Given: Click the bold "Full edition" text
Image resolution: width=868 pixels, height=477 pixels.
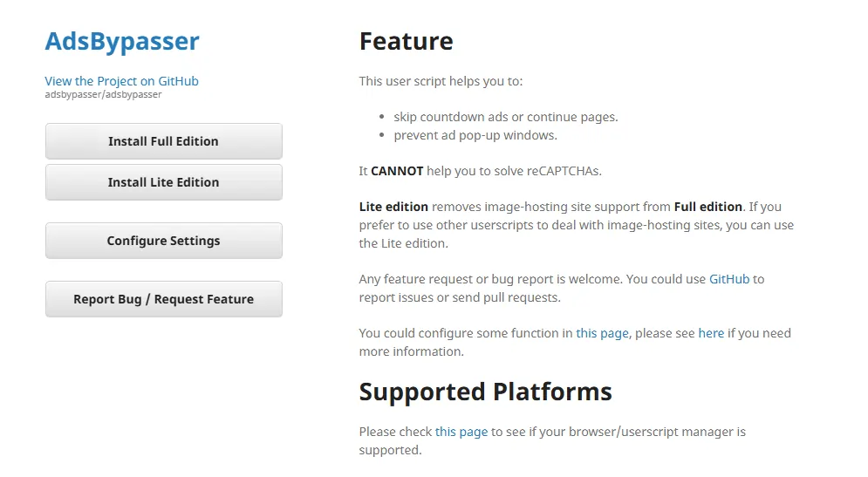Looking at the screenshot, I should tap(707, 207).
